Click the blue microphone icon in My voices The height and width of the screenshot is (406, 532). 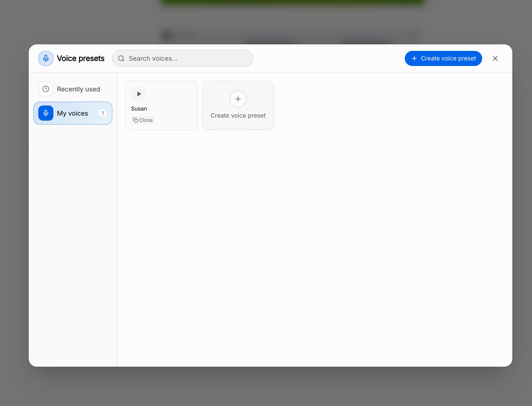[x=46, y=113]
